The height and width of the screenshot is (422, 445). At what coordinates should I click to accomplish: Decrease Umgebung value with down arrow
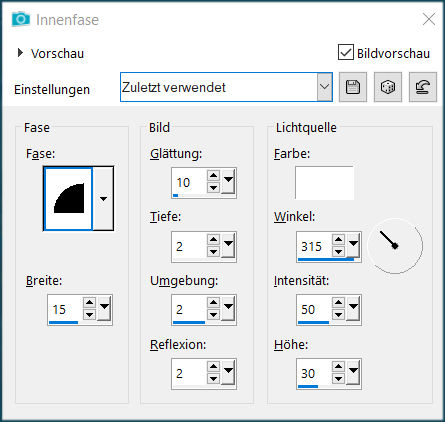point(213,314)
